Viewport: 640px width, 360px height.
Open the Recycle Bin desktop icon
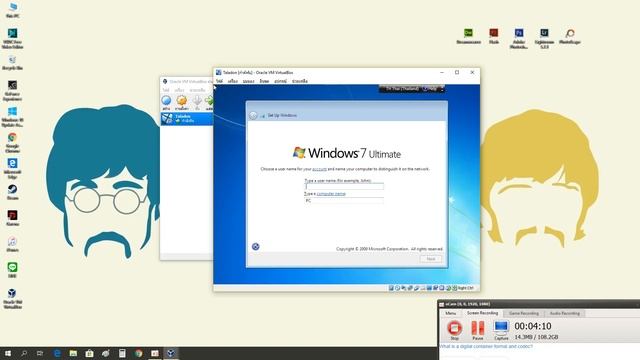click(12, 63)
